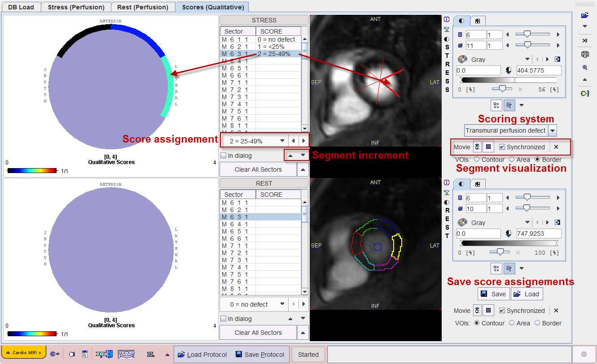Click the inverted colors icon in STRESS color row
The width and height of the screenshot is (597, 364).
(x=557, y=59)
